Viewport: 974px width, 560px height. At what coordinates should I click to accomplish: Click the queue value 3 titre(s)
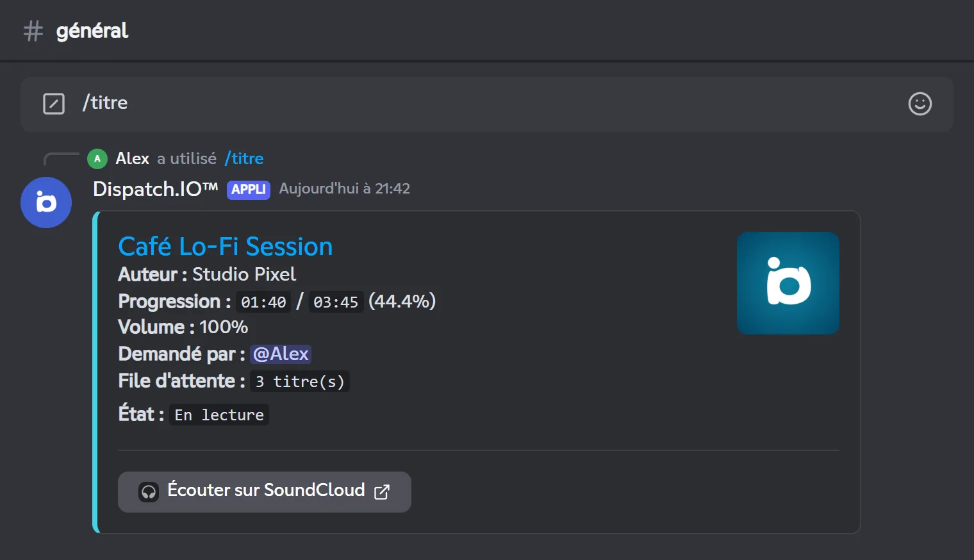coord(300,381)
